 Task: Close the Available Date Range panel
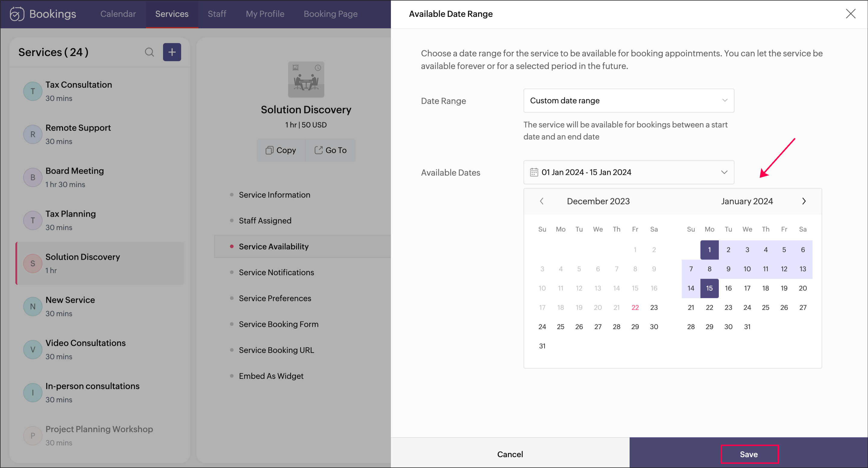[851, 14]
